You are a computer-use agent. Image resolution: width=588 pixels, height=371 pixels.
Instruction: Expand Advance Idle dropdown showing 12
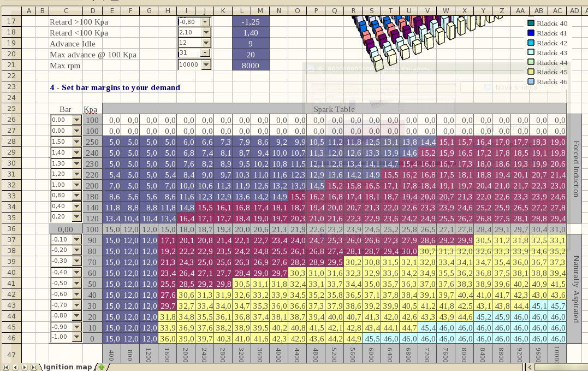[206, 43]
